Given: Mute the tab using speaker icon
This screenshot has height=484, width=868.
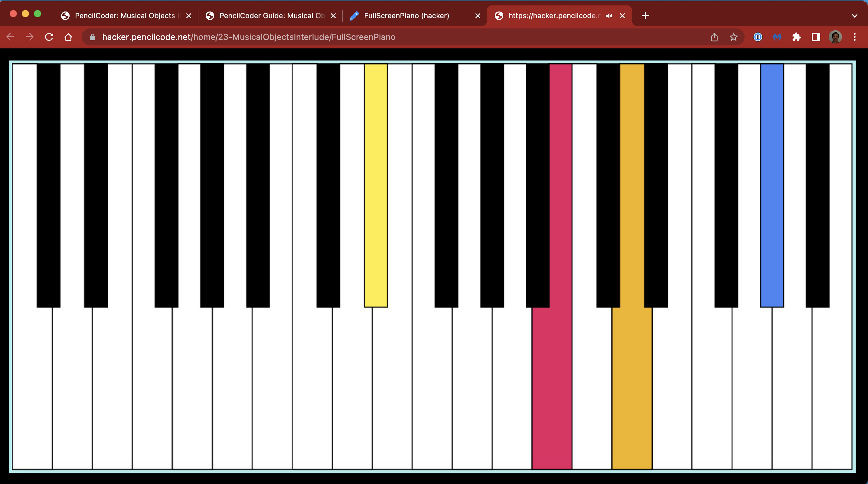Looking at the screenshot, I should (609, 16).
